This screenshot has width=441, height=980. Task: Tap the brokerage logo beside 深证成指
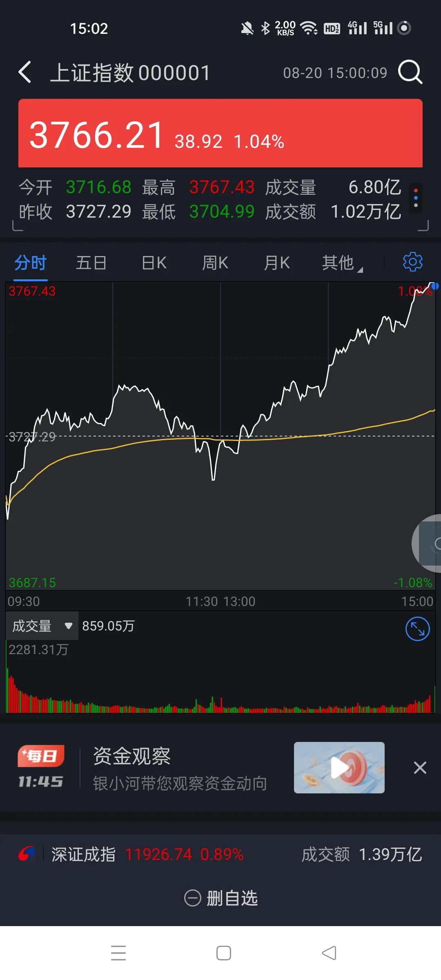(27, 854)
